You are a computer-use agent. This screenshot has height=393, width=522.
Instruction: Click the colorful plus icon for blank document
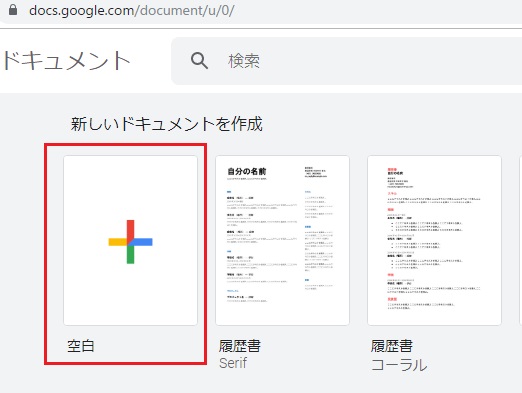coord(130,242)
